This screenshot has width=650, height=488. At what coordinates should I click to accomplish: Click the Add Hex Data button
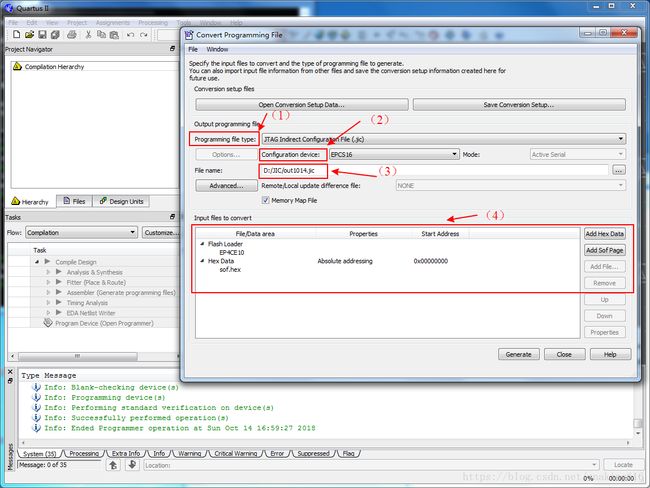coord(604,234)
